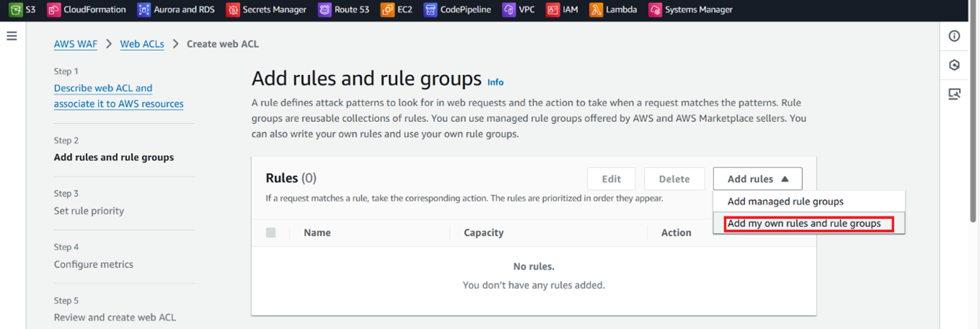Image resolution: width=980 pixels, height=329 pixels.
Task: Select Review and create web ACL step
Action: coord(115,317)
